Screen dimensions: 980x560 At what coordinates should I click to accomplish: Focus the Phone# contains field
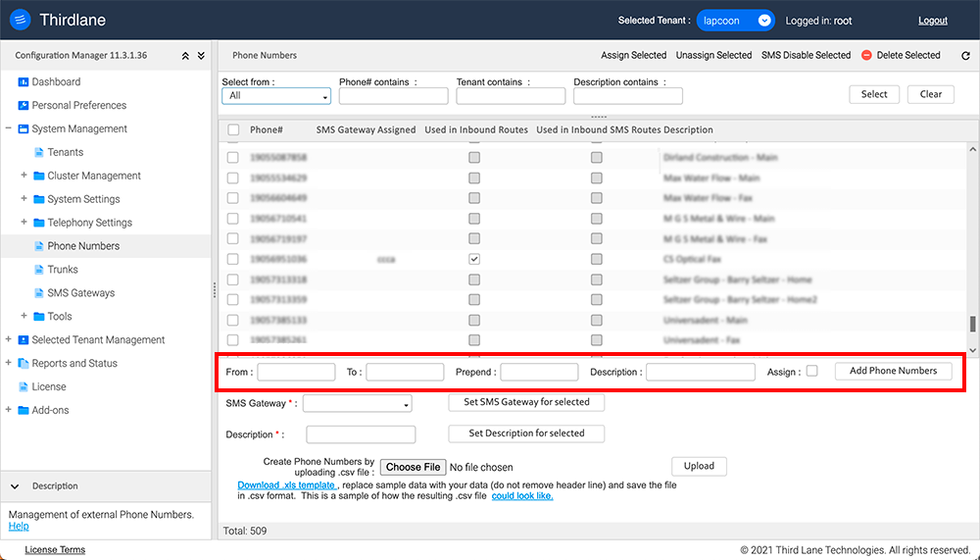click(x=393, y=96)
